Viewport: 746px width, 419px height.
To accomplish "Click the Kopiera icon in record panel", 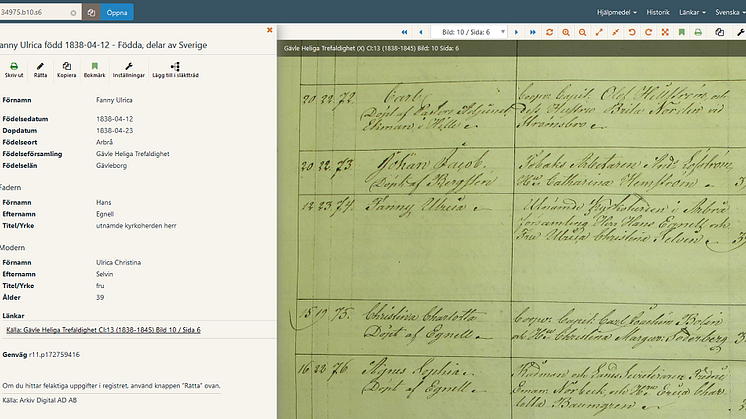I will 67,69.
